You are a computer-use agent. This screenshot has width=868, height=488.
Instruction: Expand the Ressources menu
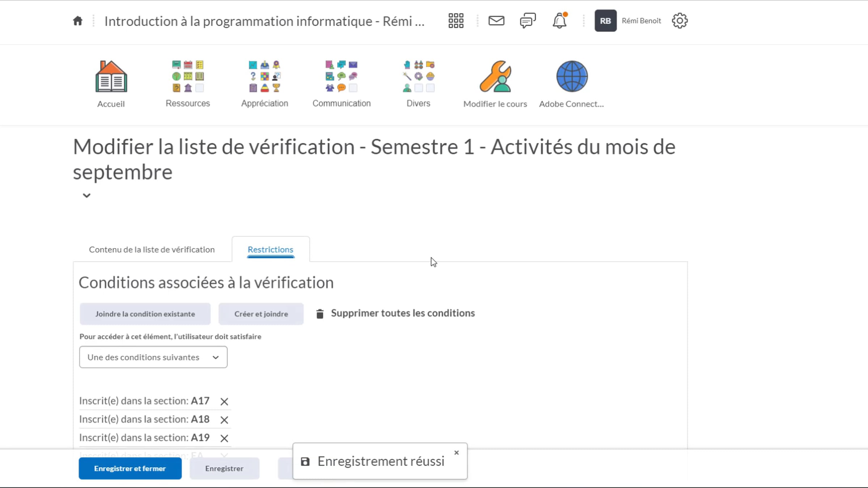pos(188,84)
